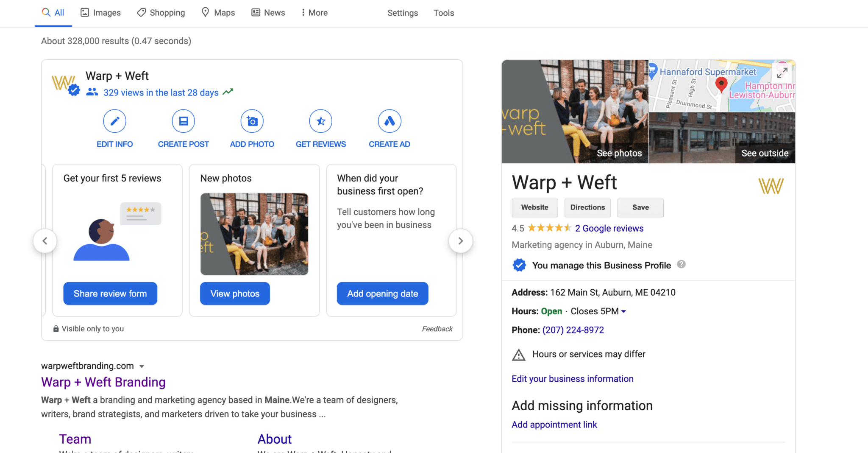Open search Tools
This screenshot has height=453, width=868.
tap(444, 13)
